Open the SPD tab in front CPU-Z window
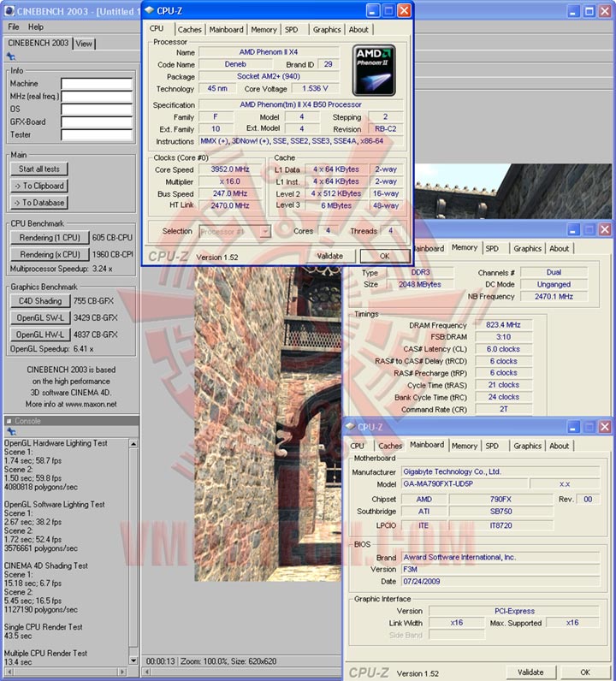 pos(292,30)
